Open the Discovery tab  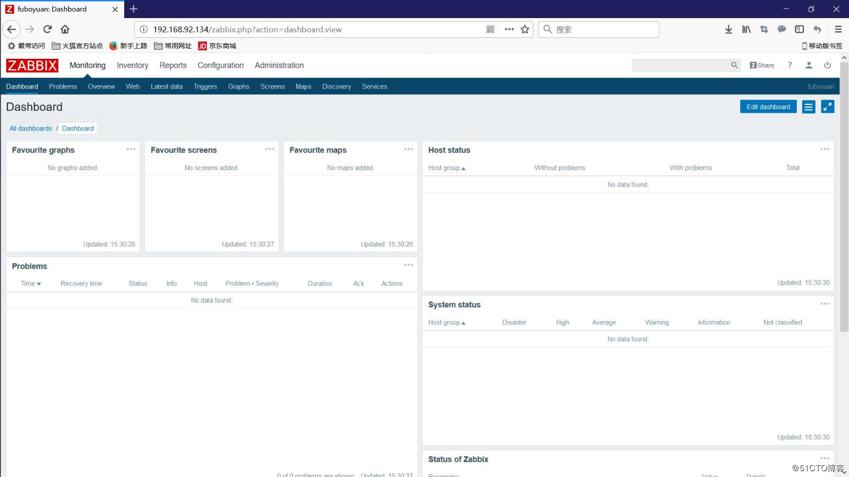(336, 87)
